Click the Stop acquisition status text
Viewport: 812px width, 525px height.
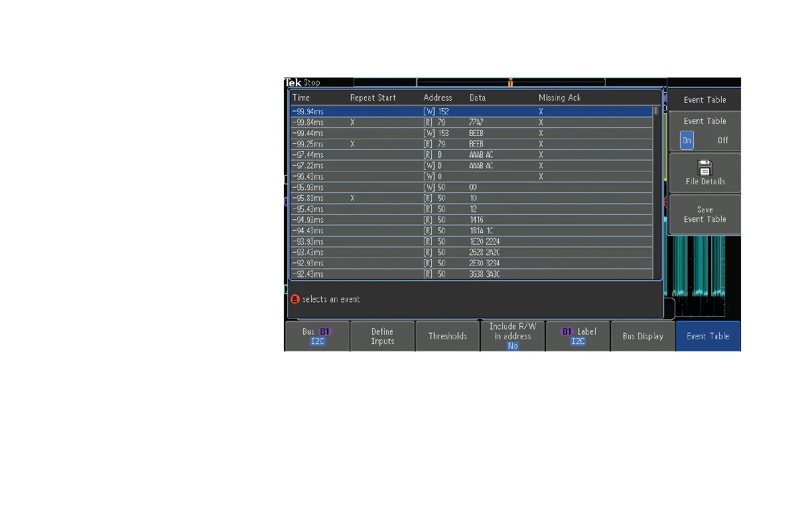[312, 83]
